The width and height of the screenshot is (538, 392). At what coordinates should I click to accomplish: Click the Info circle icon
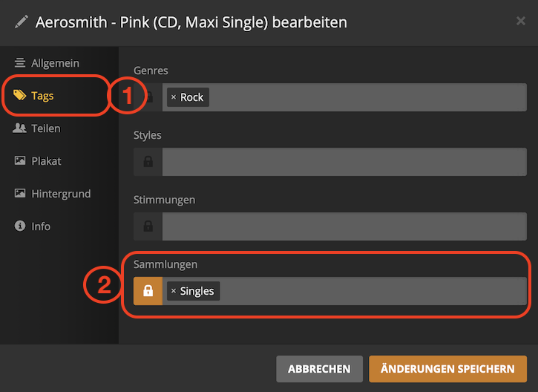click(x=20, y=226)
